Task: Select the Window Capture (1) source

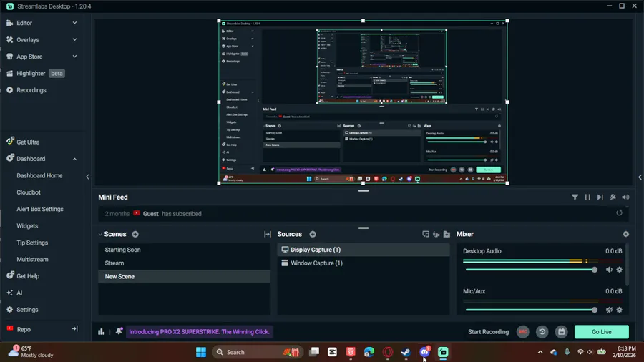Action: click(x=363, y=263)
